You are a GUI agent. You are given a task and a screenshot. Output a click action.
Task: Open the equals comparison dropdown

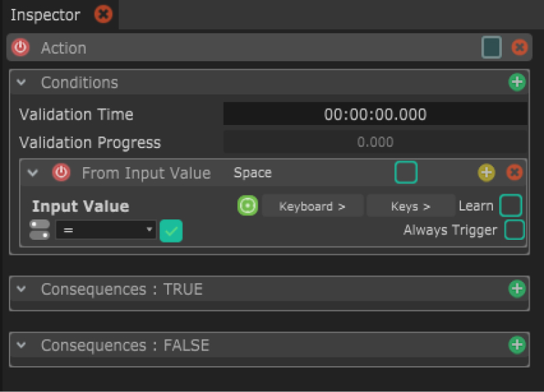[x=105, y=230]
